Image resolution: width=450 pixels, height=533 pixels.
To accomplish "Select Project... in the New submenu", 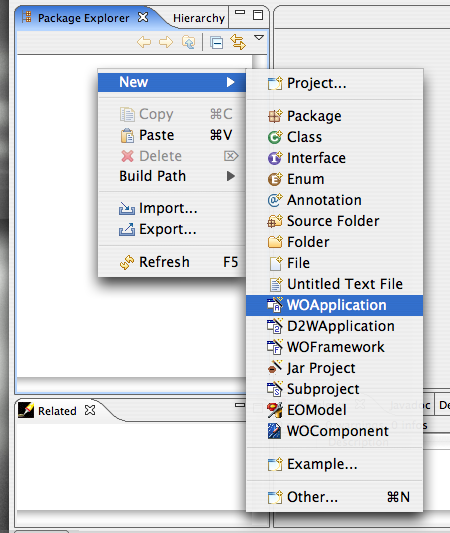I will pos(334,83).
